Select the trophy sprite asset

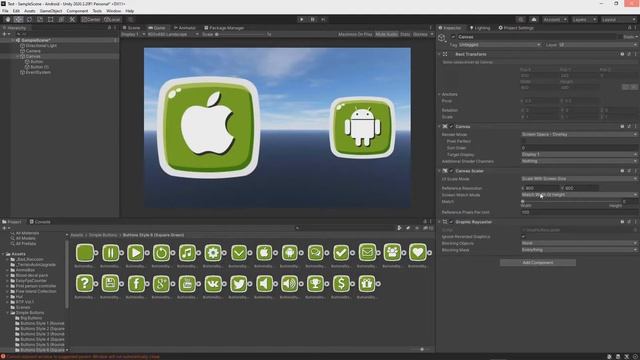click(316, 284)
